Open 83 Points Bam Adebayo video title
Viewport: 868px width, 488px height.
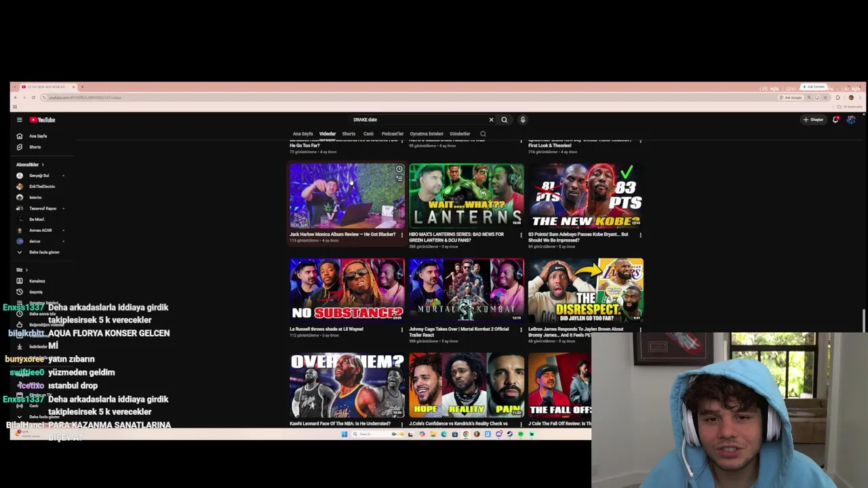[578, 237]
